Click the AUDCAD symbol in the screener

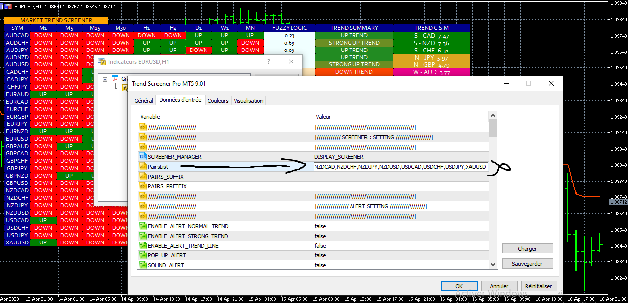click(x=17, y=35)
